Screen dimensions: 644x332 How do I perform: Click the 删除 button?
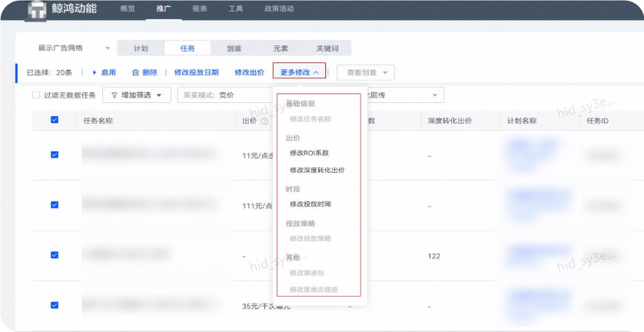pyautogui.click(x=144, y=72)
